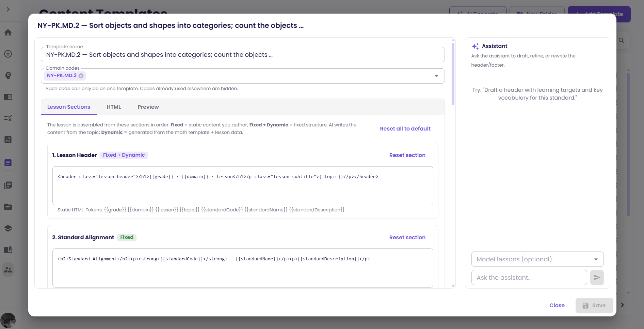Reset section for Lesson Header
Viewport: 644px width, 329px height.
(x=407, y=155)
